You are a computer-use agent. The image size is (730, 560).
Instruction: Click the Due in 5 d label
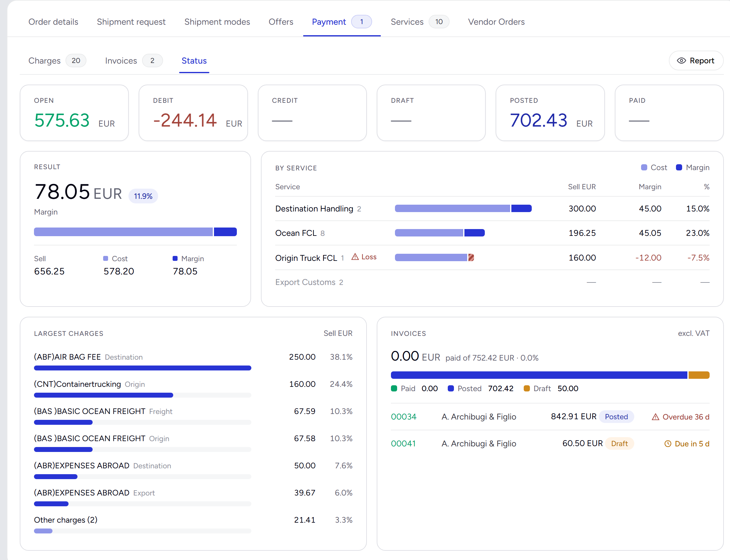692,444
